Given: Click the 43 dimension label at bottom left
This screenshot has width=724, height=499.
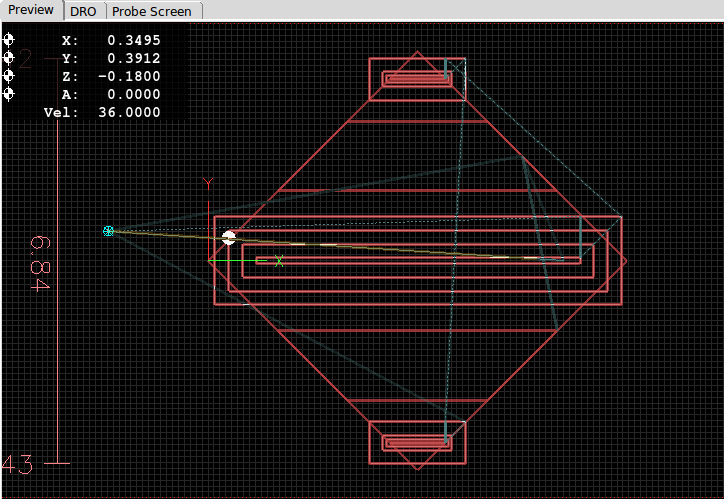Looking at the screenshot, I should [x=18, y=465].
